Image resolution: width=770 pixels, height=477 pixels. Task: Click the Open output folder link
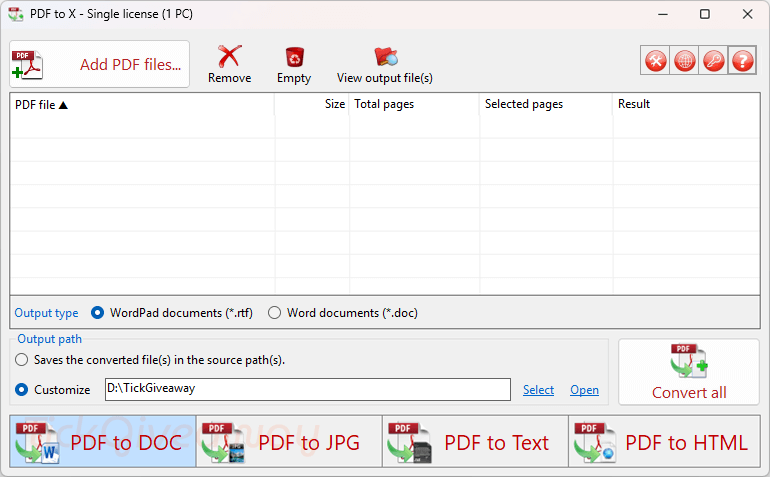coord(584,390)
